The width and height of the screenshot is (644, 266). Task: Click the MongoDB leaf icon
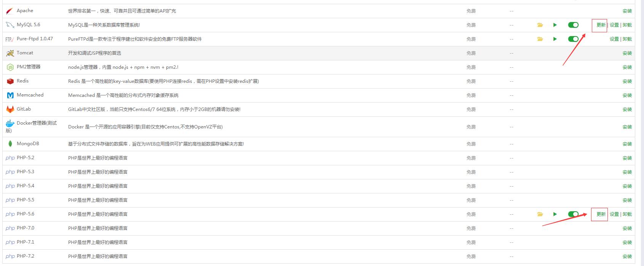[10, 144]
